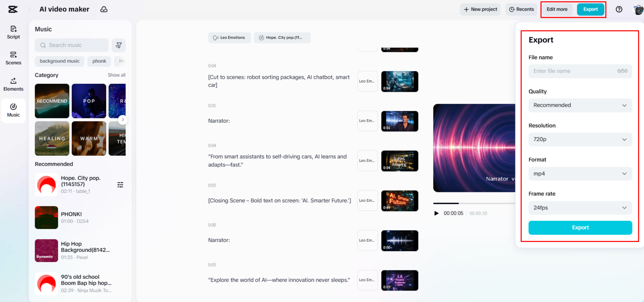Open the music search filter icon
This screenshot has width=644, height=302.
point(118,45)
